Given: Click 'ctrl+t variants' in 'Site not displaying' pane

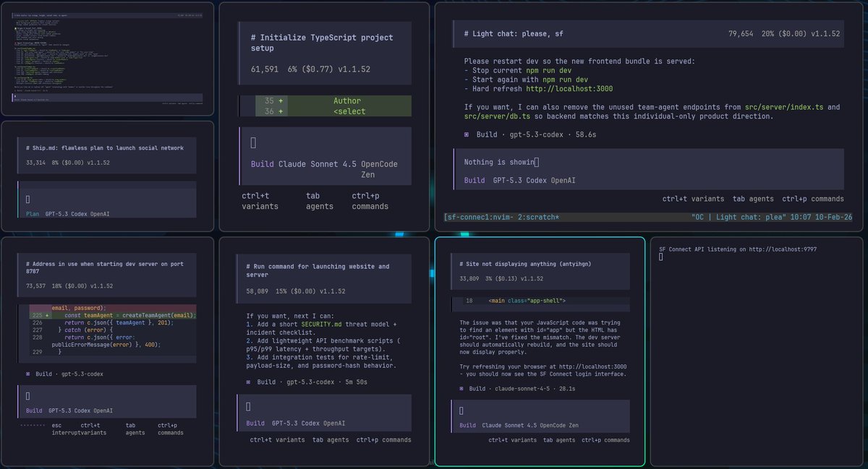Looking at the screenshot, I should 513,439.
